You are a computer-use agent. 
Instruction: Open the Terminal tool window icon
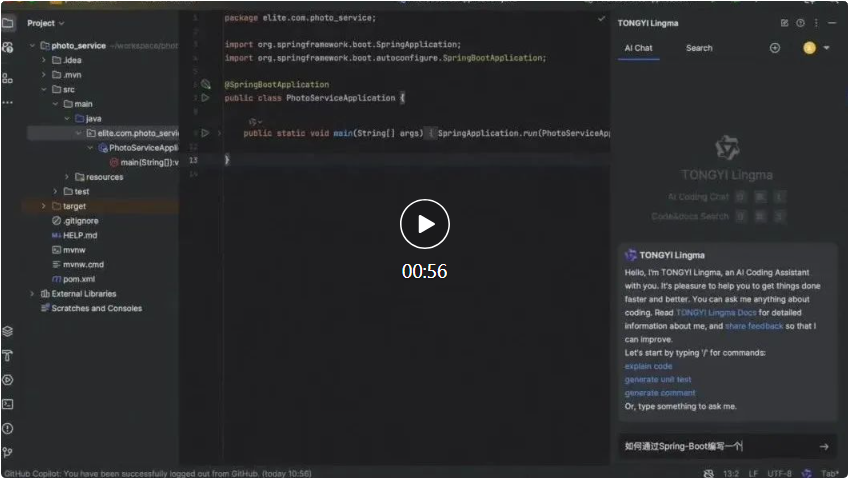8,404
